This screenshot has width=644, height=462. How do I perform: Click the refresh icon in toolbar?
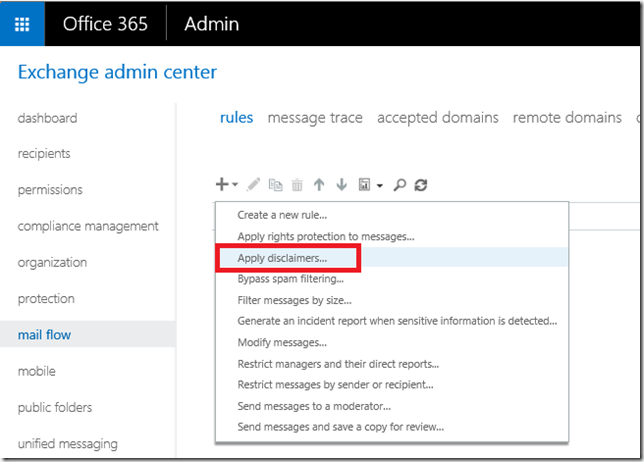421,185
